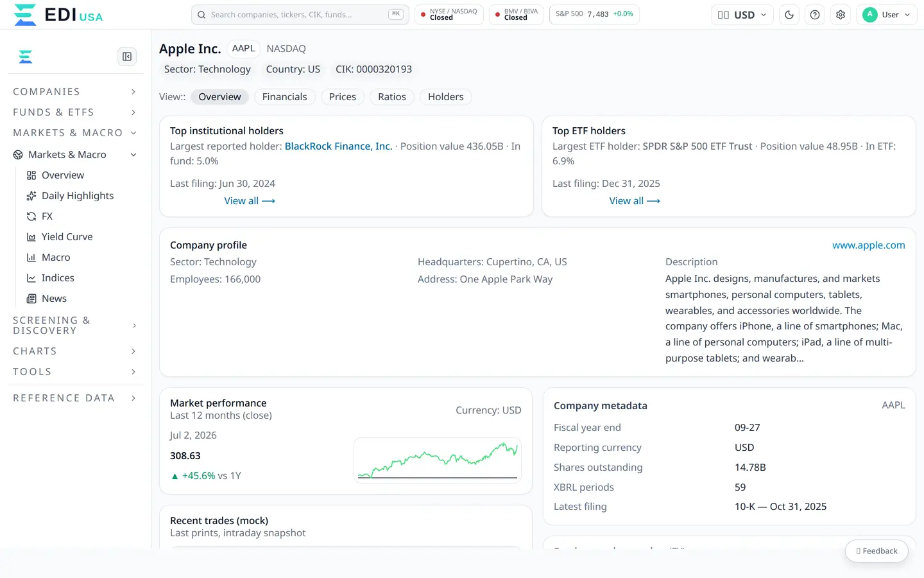Click Shares outstanding value 14.78B
Viewport: 924px width, 578px height.
tap(750, 468)
